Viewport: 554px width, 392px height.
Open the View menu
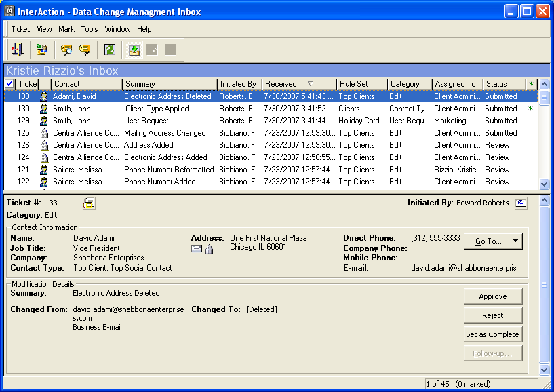pos(44,29)
